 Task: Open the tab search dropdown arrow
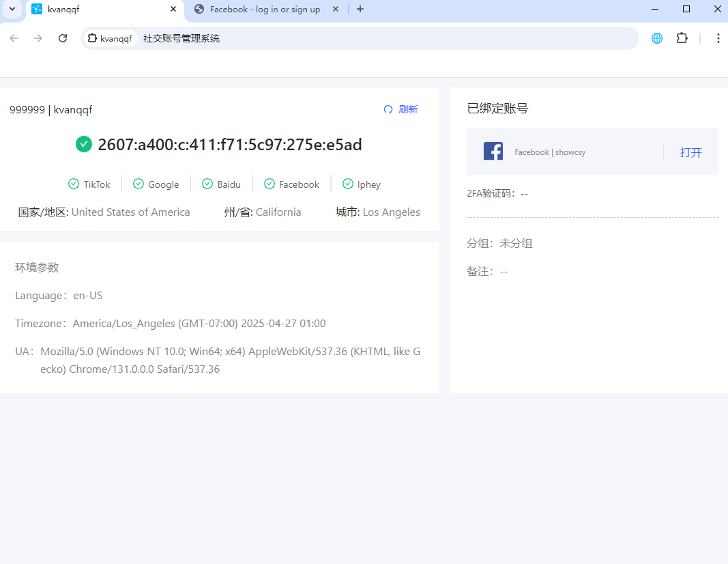pyautogui.click(x=12, y=10)
